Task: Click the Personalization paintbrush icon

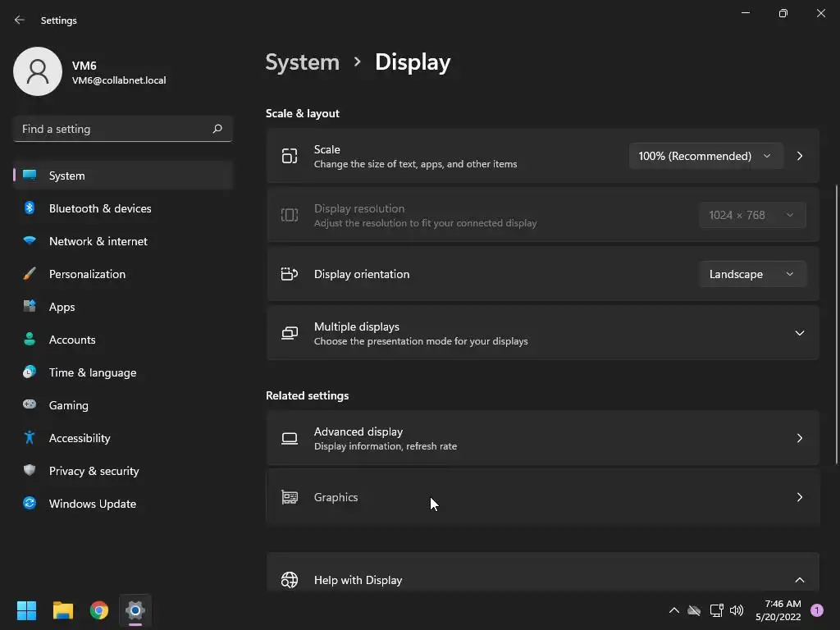Action: pyautogui.click(x=30, y=274)
